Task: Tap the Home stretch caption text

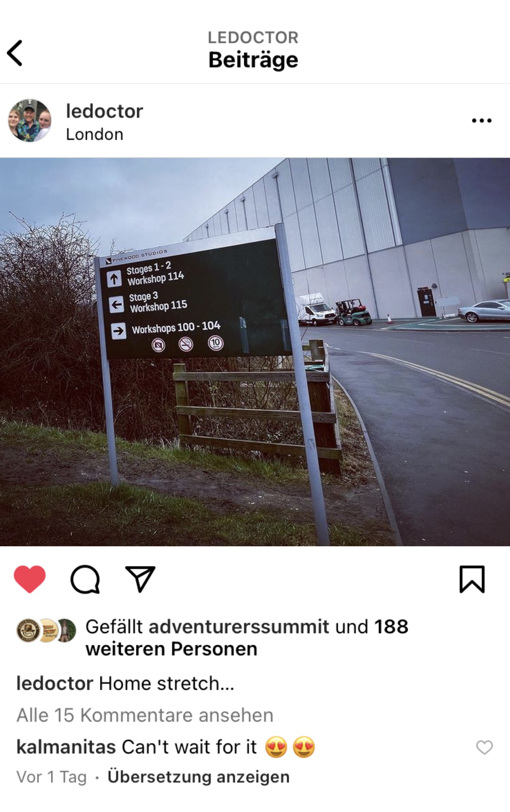Action: pyautogui.click(x=167, y=683)
